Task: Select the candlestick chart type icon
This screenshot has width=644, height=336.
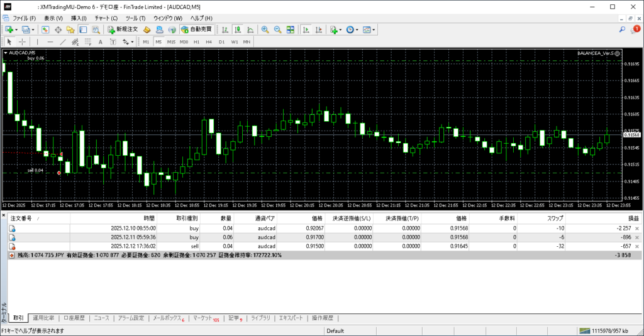Action: (238, 30)
